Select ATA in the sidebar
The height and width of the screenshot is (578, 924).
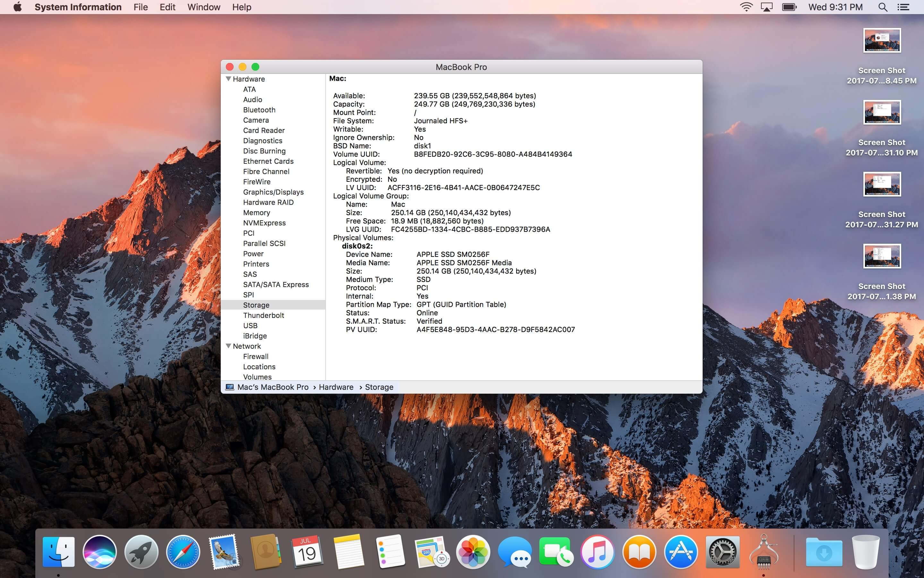(249, 89)
